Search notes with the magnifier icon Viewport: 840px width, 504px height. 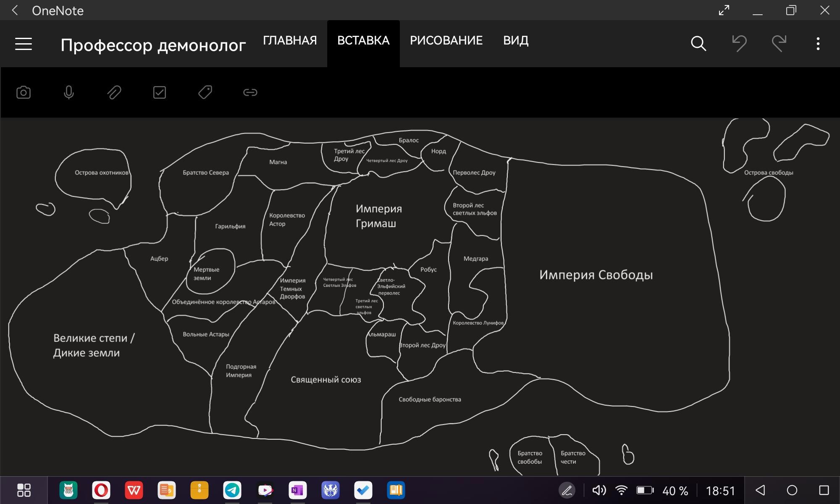698,44
